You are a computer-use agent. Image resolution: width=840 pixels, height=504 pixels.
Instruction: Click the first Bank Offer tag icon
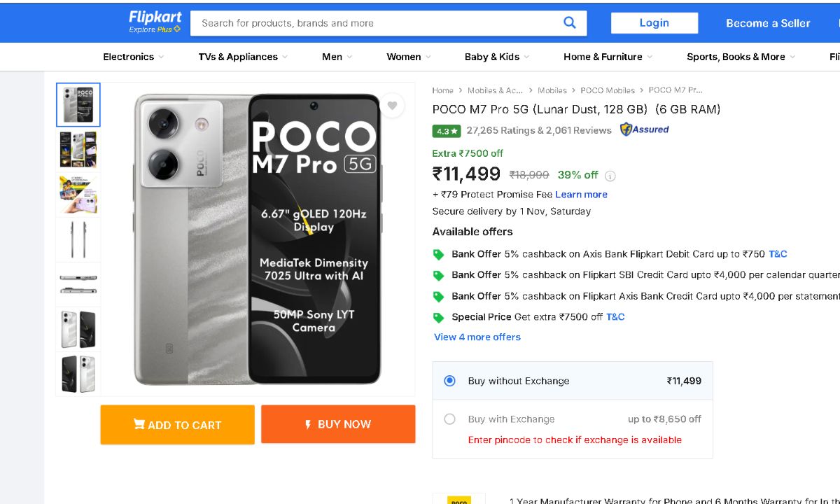click(439, 254)
